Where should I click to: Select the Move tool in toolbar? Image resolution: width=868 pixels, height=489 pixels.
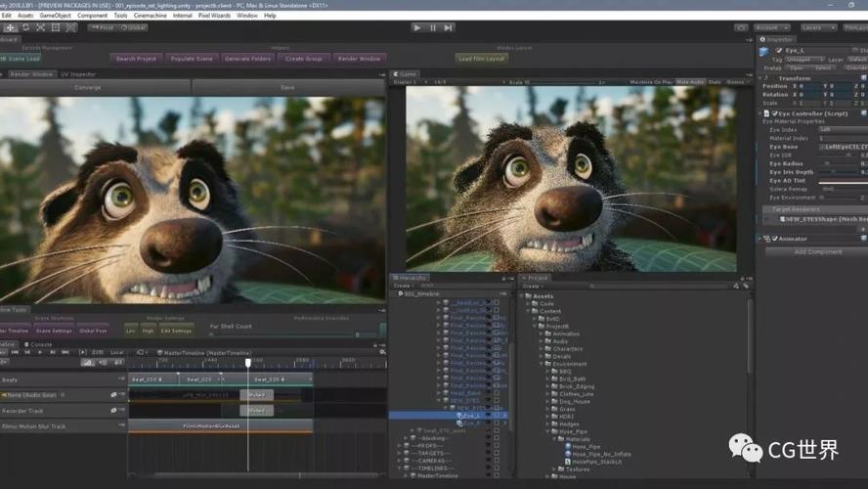click(11, 27)
